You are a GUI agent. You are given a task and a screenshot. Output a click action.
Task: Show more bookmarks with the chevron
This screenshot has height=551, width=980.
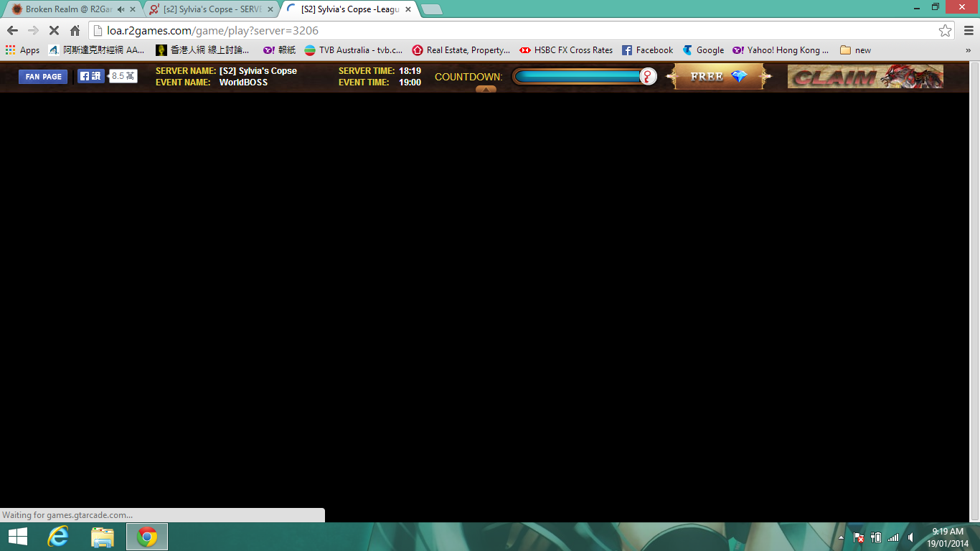click(x=969, y=50)
